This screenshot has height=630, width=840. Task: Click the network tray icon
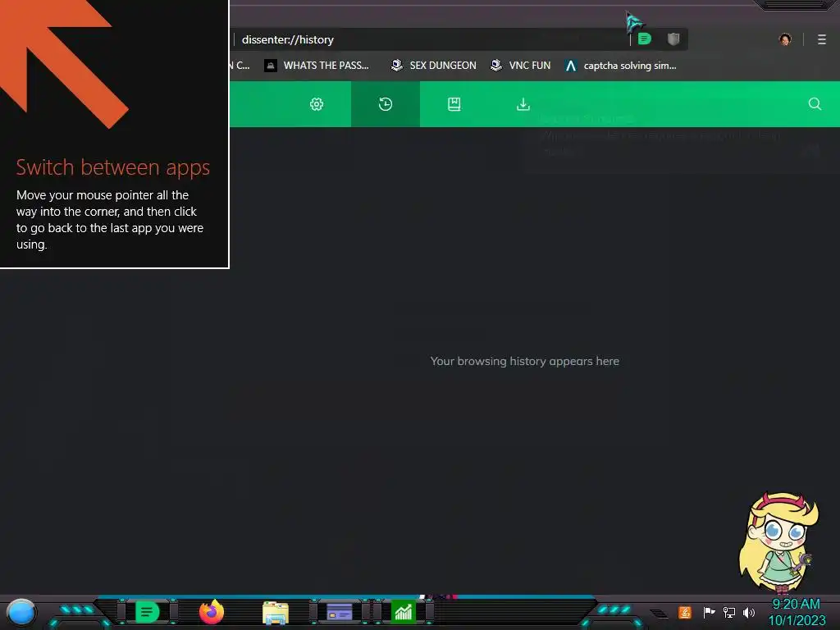(x=728, y=612)
